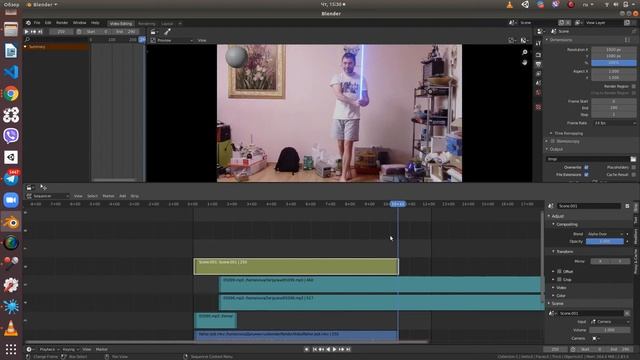
Task: Adjust the Opacity slider
Action: point(605,242)
